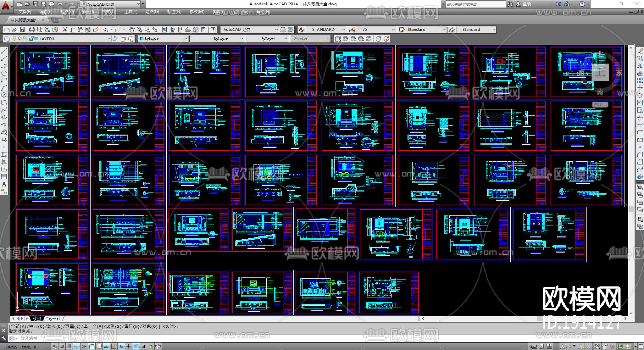Click the Layer Previous icon

[x=123, y=39]
